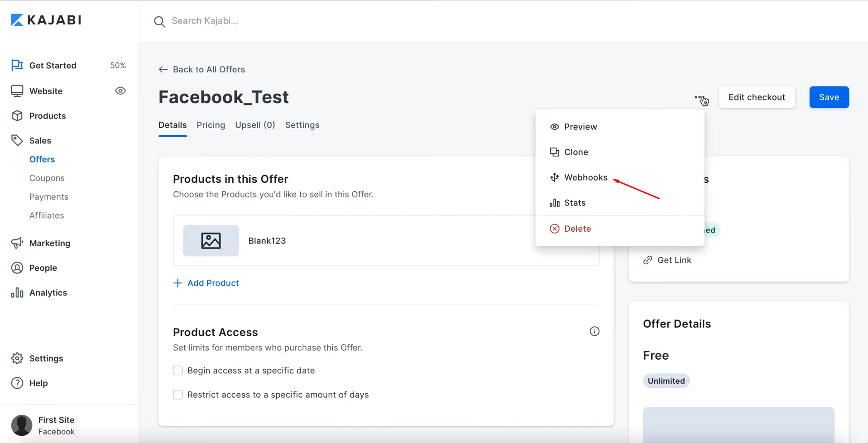Screen dimensions: 868x443
Task: Choose Webhooks in the dropdown menu
Action: click(620, 177)
